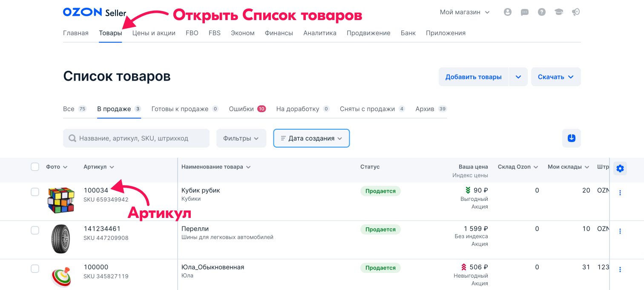Click the OZON Seller logo

coord(95,12)
